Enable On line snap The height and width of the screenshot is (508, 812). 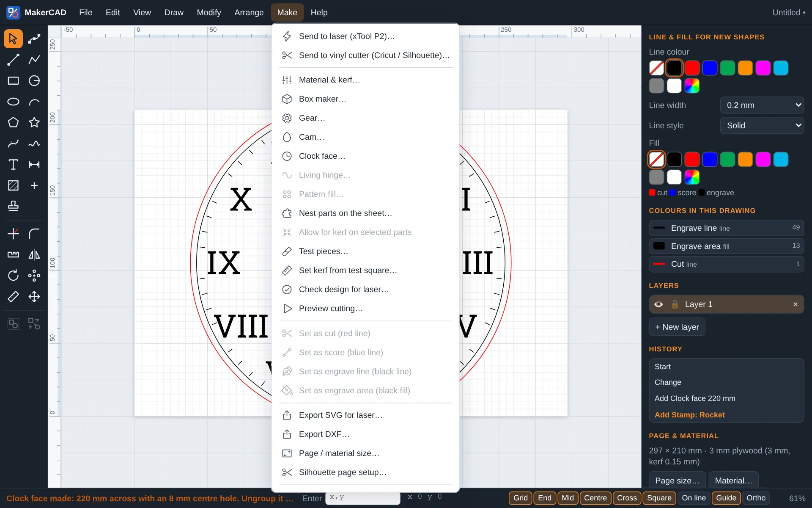[694, 498]
